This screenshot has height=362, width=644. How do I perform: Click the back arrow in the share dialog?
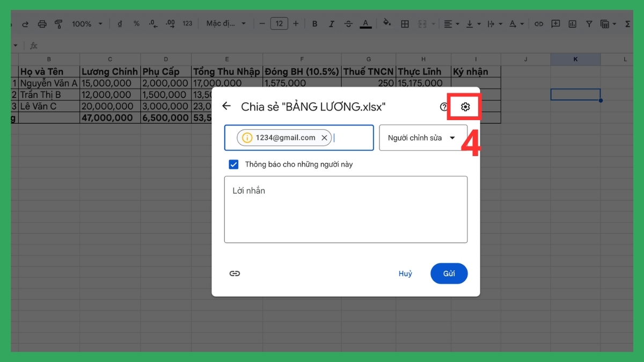[226, 106]
